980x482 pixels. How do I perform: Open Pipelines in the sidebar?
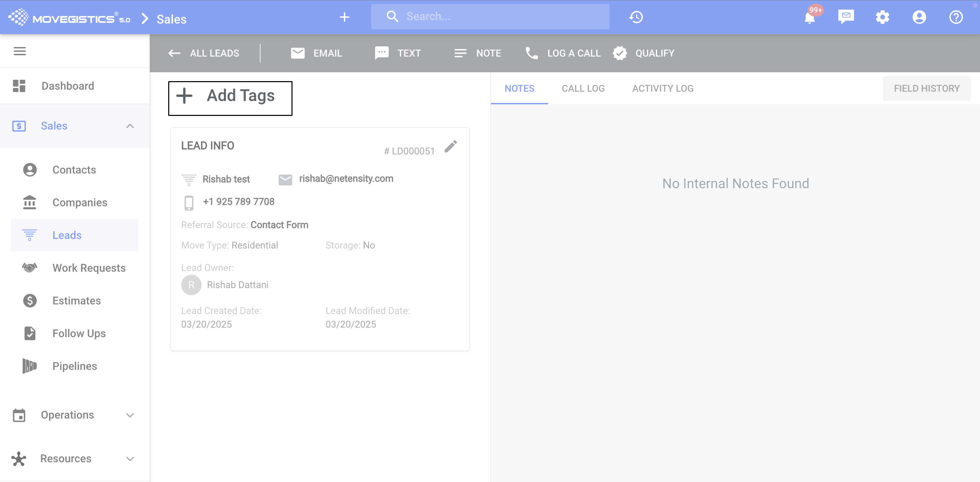coord(75,366)
